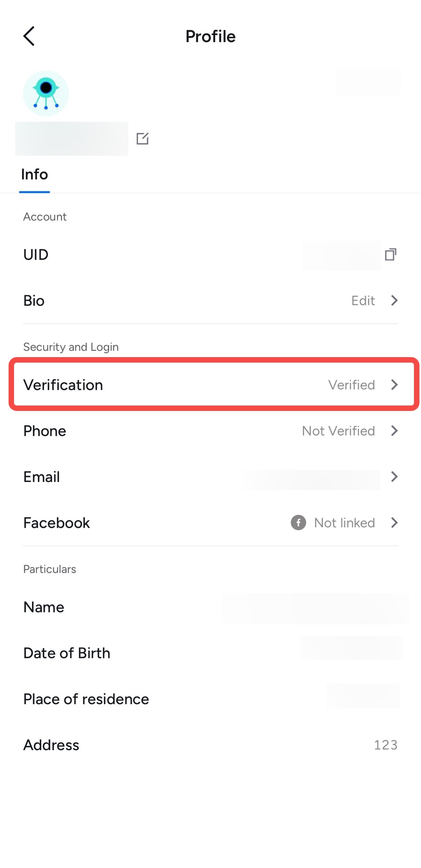Tap the Verified status text

click(x=352, y=385)
